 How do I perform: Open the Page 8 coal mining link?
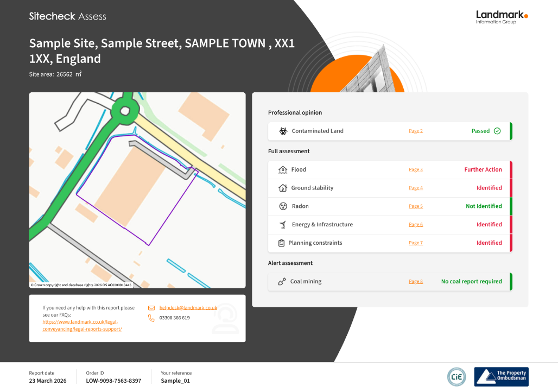[x=415, y=281]
